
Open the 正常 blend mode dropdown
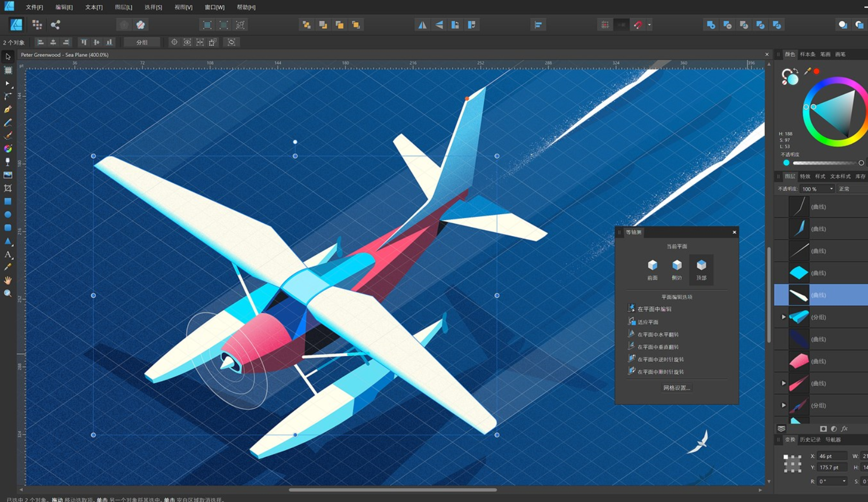pyautogui.click(x=851, y=189)
